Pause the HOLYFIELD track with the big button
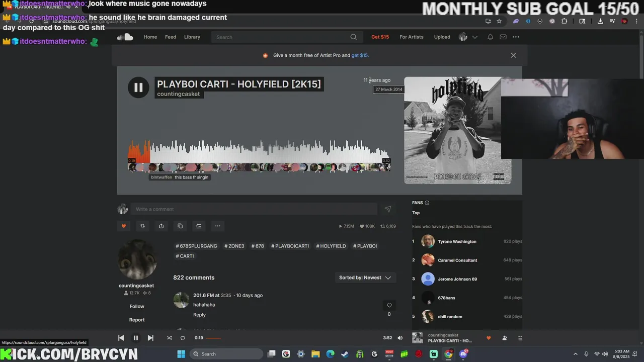This screenshot has width=644, height=362. click(138, 87)
